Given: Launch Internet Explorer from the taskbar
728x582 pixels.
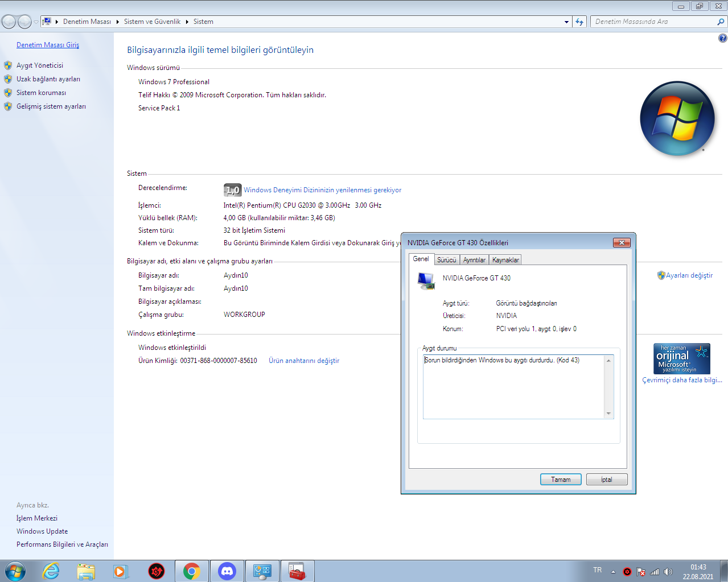Looking at the screenshot, I should 51,571.
